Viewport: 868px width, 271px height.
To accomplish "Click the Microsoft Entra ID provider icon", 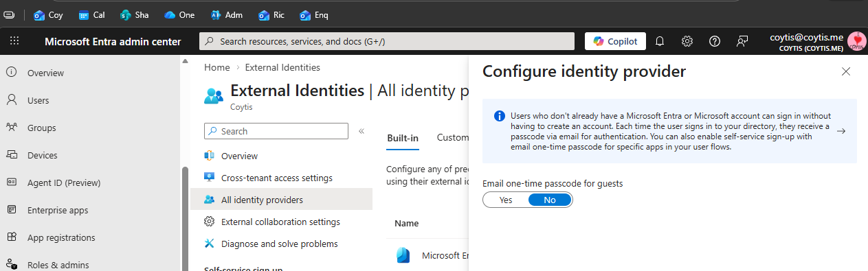I will (403, 255).
